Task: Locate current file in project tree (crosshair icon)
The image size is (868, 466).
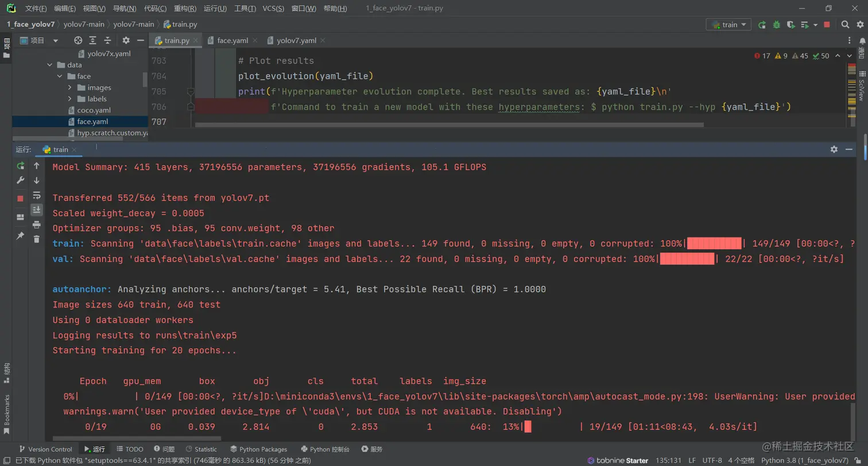Action: click(x=78, y=40)
